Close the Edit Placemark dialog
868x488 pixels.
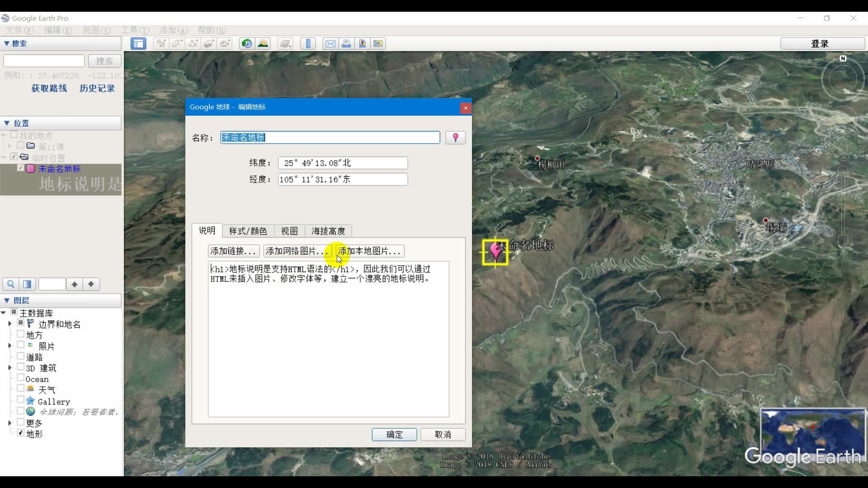tap(466, 108)
